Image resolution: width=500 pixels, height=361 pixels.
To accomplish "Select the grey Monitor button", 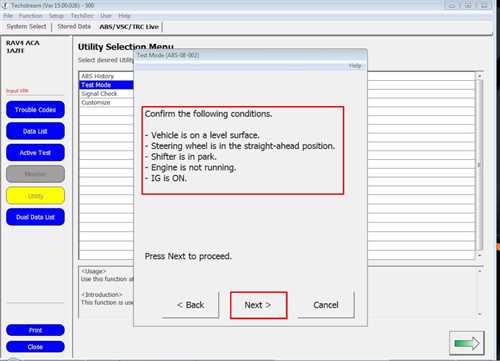I will pyautogui.click(x=35, y=174).
